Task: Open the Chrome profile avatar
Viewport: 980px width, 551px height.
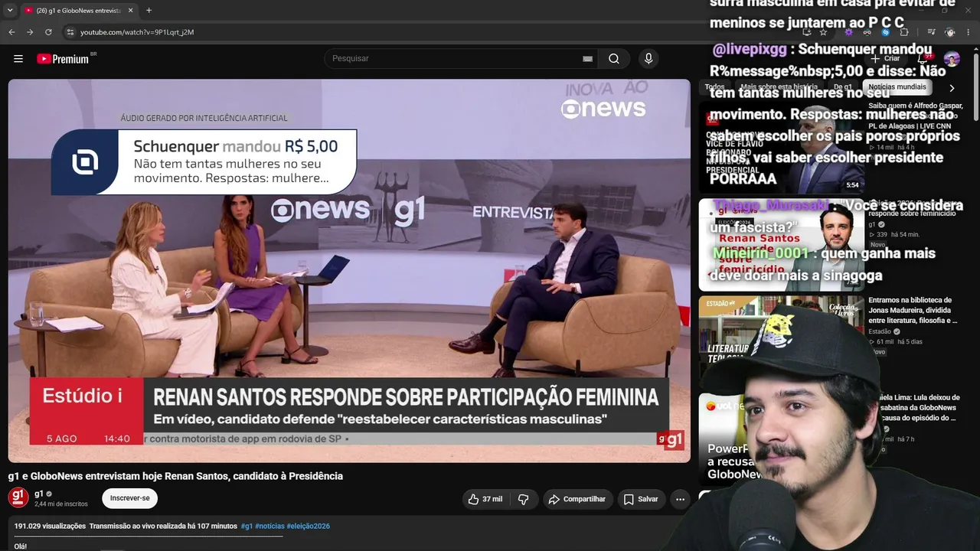Action: [x=950, y=32]
